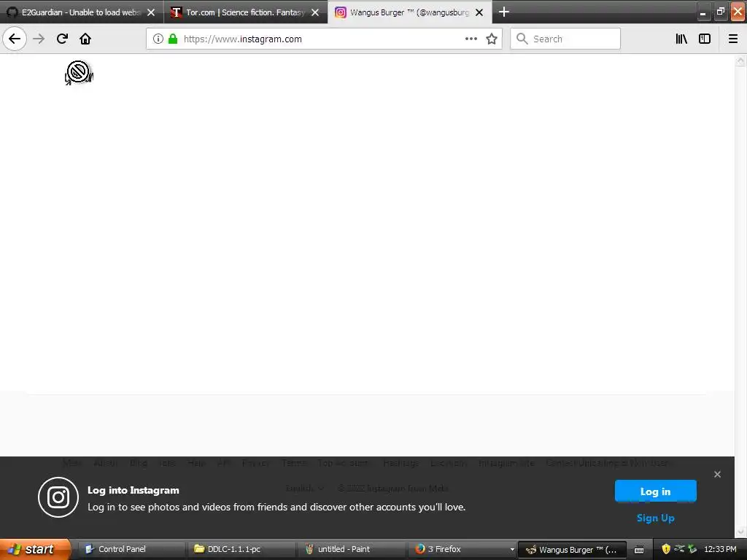Click the page's vertical scrollbar down arrow
This screenshot has width=747, height=560.
(740, 532)
